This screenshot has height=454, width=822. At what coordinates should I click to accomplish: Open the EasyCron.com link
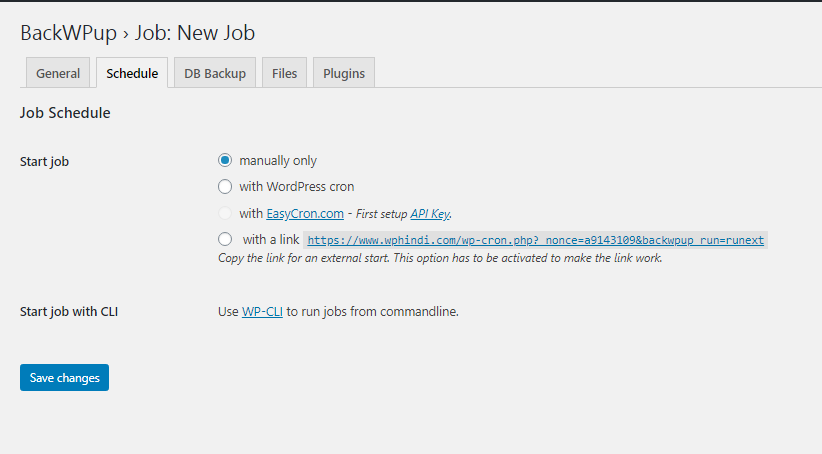point(305,213)
